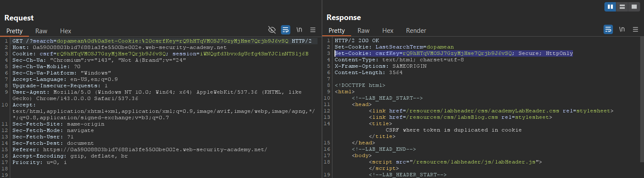Toggle word wrap in the Request panel
The image size is (644, 178).
[x=286, y=29]
